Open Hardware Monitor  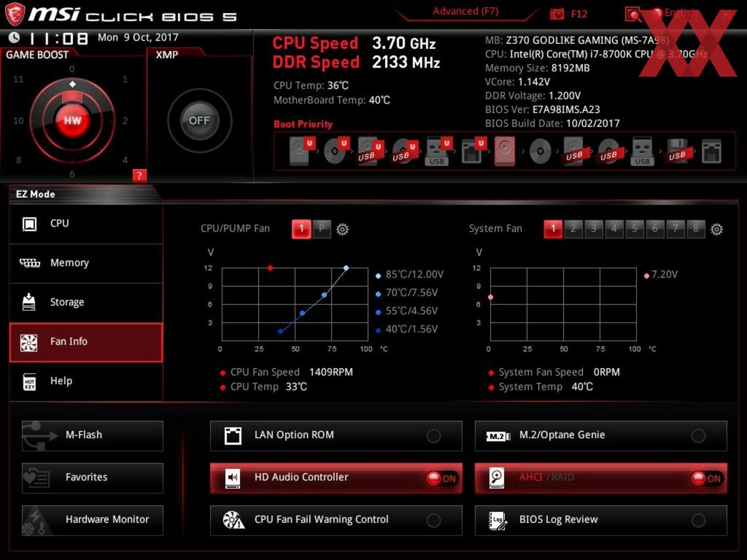tap(92, 520)
